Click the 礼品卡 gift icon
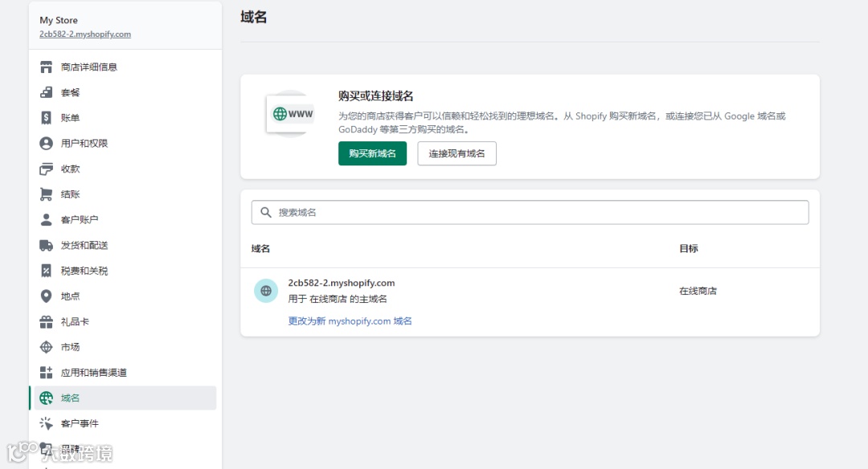This screenshot has height=469, width=868. (47, 321)
